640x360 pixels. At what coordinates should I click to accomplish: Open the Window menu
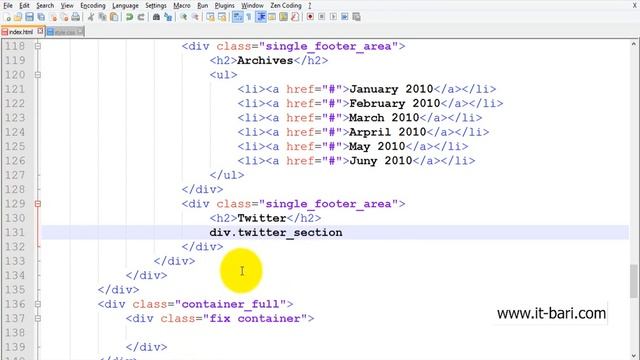pyautogui.click(x=252, y=6)
